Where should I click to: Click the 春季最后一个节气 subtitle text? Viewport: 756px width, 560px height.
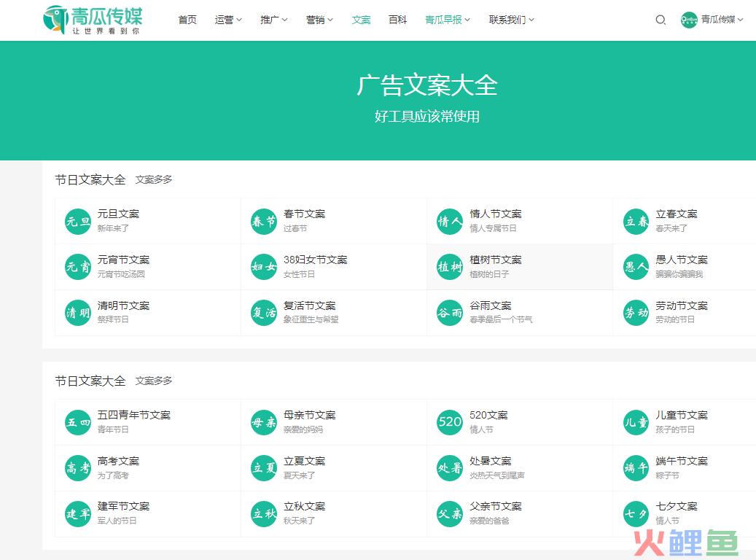(501, 319)
